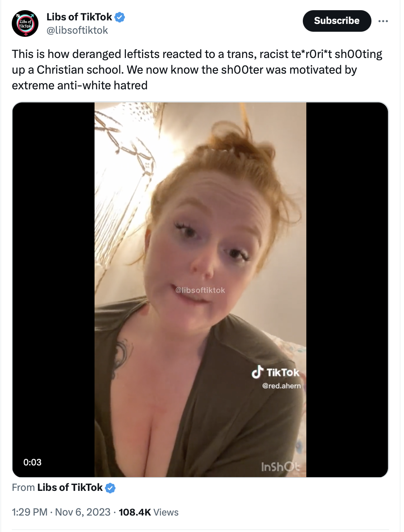Click the TikTok note glyph in watermark
This screenshot has height=532, width=404.
257,372
